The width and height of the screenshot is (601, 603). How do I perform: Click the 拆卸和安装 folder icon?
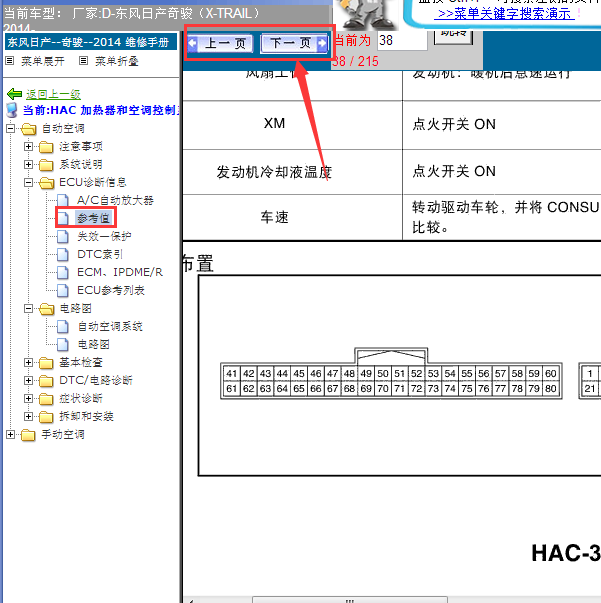46,416
